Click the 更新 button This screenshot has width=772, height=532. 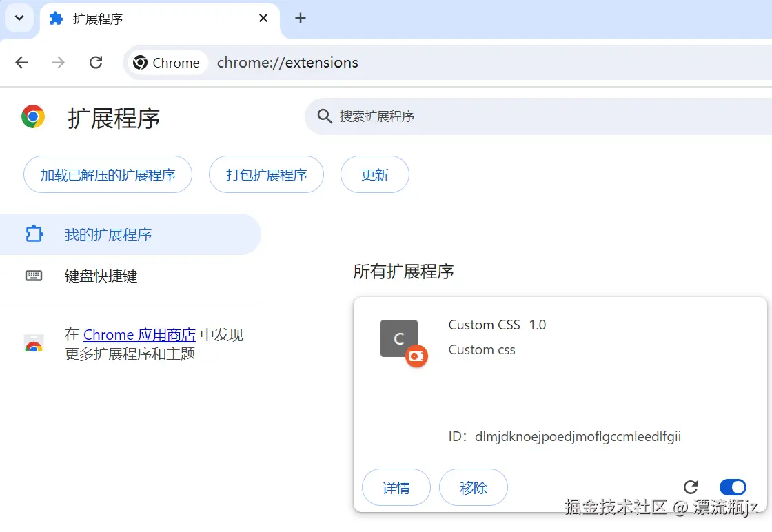pyautogui.click(x=375, y=175)
